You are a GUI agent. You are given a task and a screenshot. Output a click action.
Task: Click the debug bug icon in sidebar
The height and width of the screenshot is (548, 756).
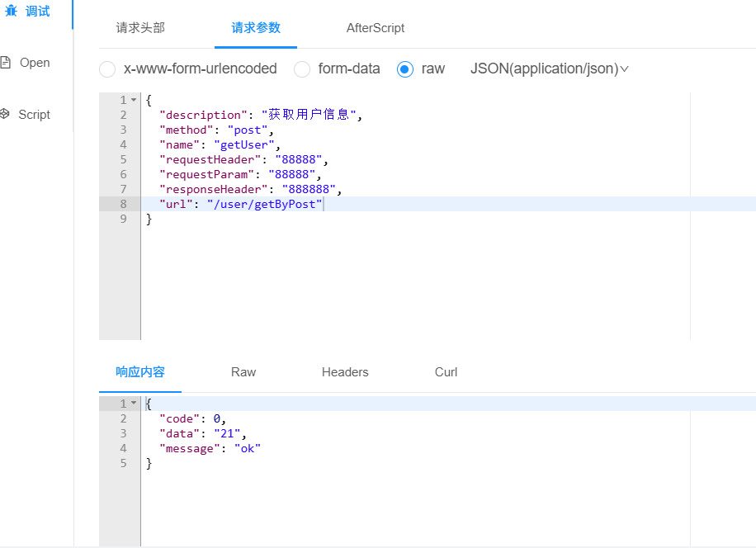tap(11, 11)
